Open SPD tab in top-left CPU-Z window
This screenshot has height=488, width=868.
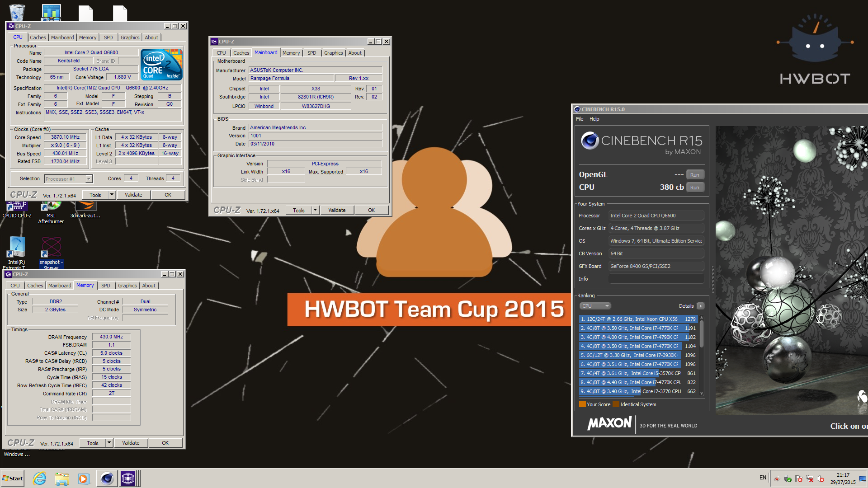[108, 38]
